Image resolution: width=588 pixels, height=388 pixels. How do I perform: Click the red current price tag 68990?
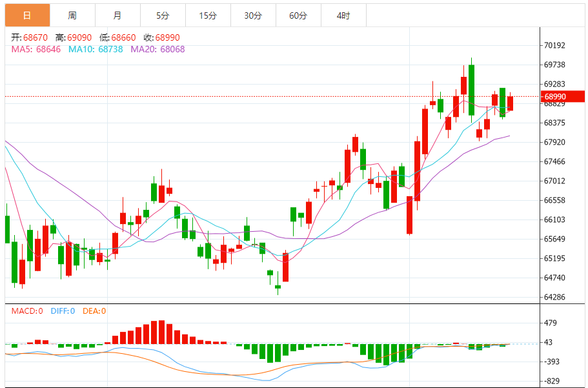[x=562, y=96]
